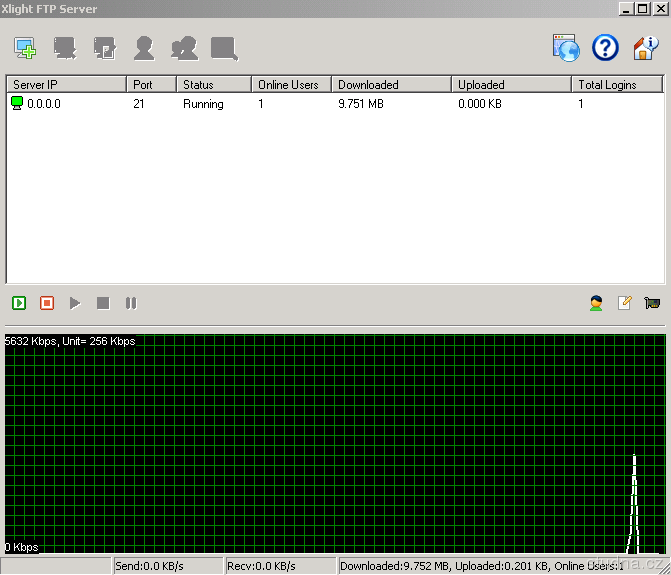
Task: Click the Total Logins column header
Action: (x=616, y=85)
